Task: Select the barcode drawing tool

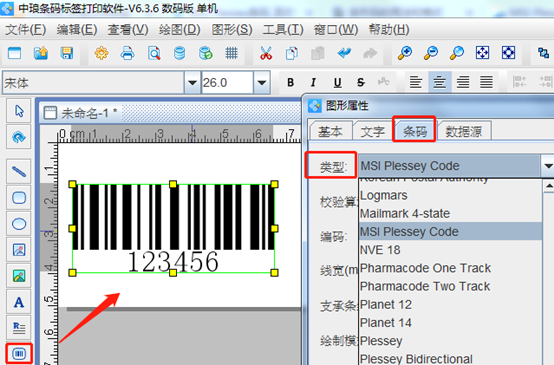Action: 19,353
